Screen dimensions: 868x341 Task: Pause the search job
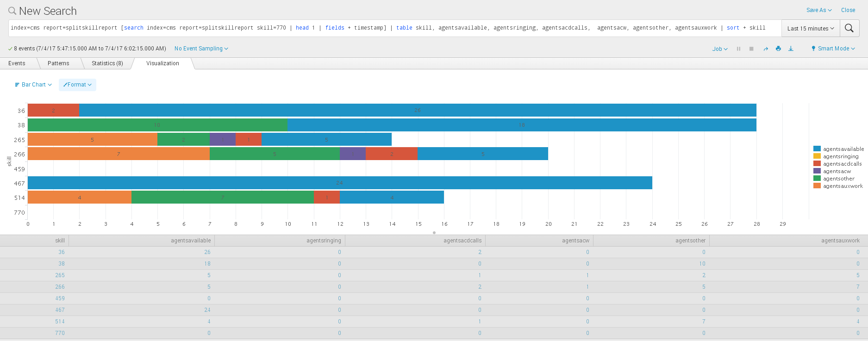738,49
